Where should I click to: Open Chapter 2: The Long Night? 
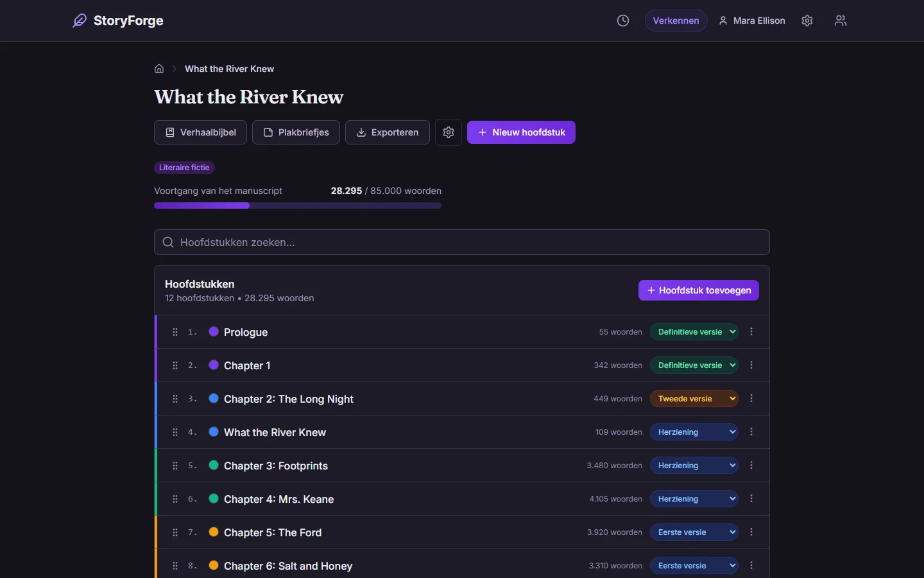click(289, 399)
